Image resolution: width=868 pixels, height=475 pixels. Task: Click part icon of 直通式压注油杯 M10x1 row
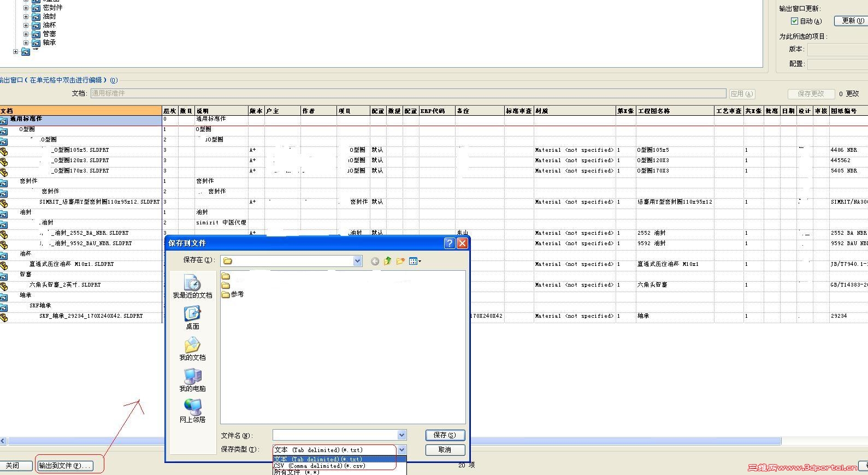pyautogui.click(x=4, y=266)
